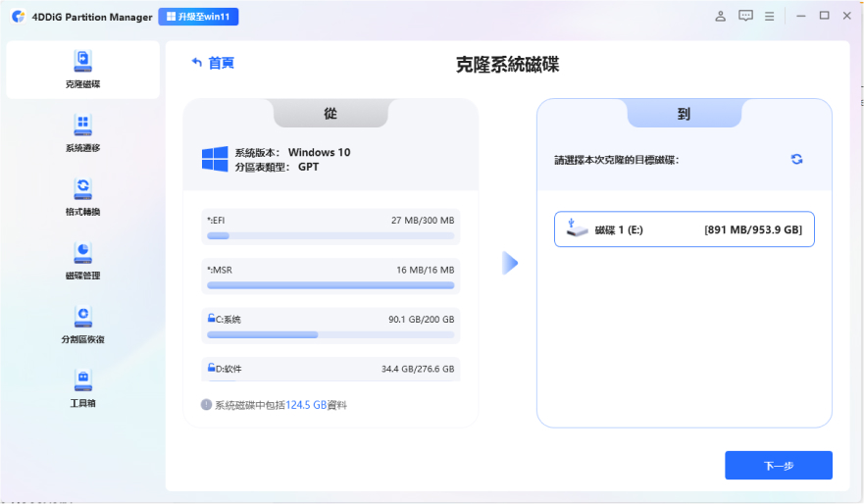
Task: Select target disk 磁碟 1 (E:)
Action: [685, 229]
